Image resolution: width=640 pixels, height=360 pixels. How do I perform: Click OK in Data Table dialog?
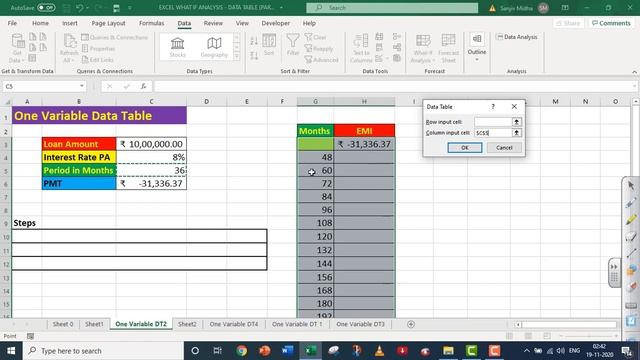[x=464, y=148]
